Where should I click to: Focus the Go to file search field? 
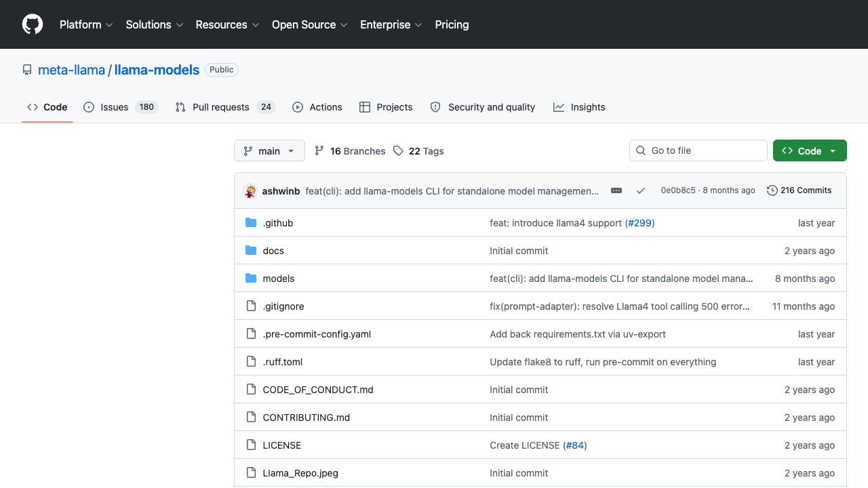(x=698, y=150)
